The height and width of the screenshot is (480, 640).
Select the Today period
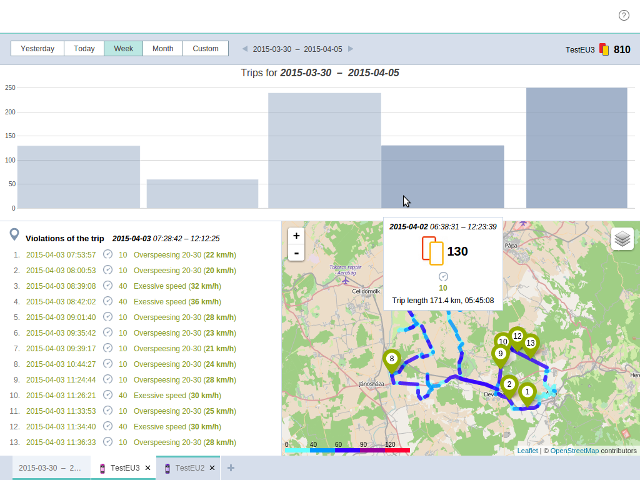click(x=84, y=48)
